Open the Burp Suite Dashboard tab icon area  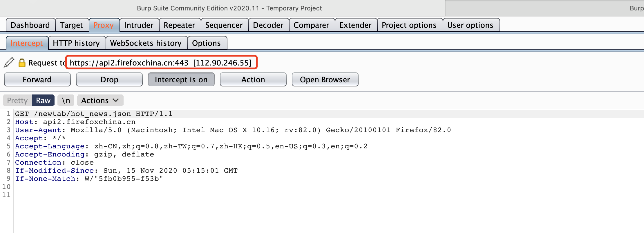(x=30, y=25)
